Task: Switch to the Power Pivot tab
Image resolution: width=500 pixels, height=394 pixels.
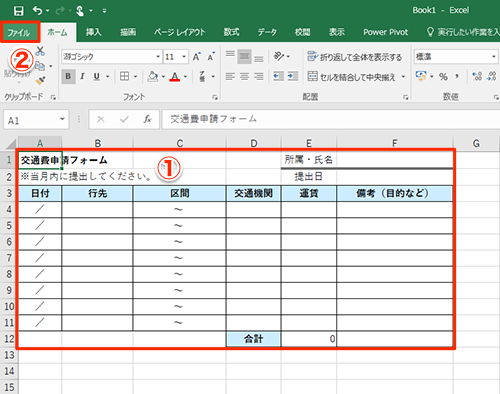Action: (386, 32)
